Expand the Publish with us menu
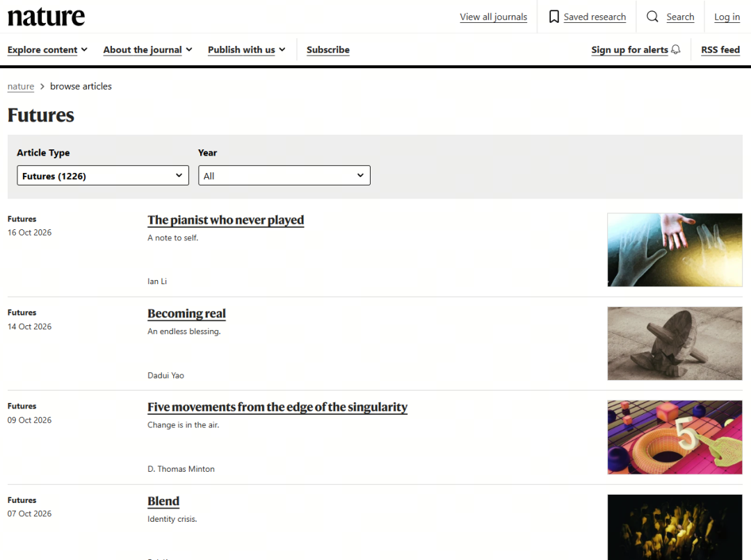751x560 pixels. click(247, 50)
